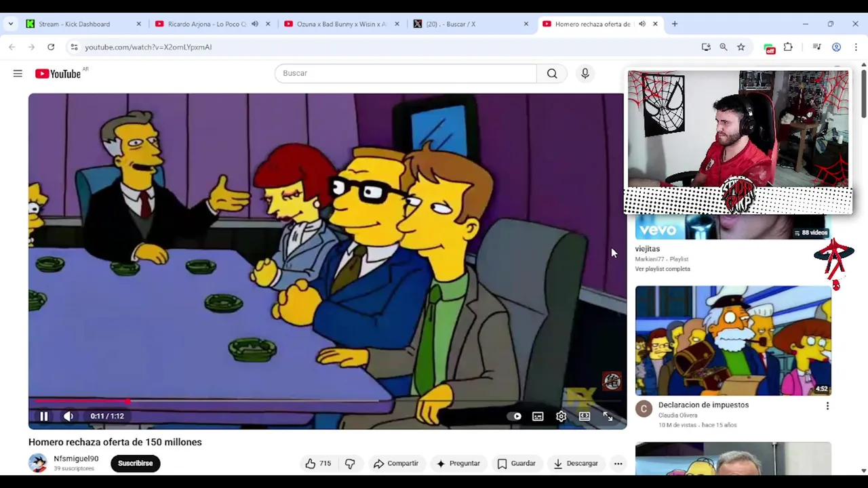Install app icon in address bar

(x=706, y=47)
